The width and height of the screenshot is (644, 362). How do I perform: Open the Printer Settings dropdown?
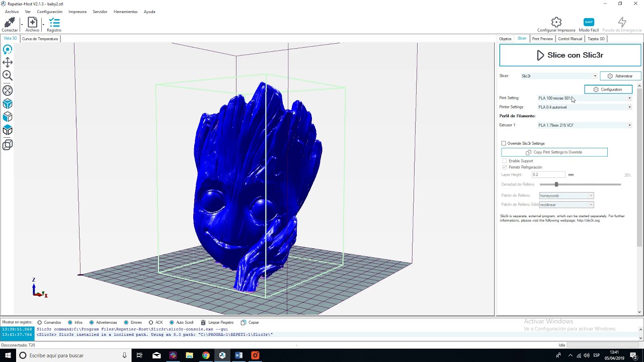coord(585,107)
